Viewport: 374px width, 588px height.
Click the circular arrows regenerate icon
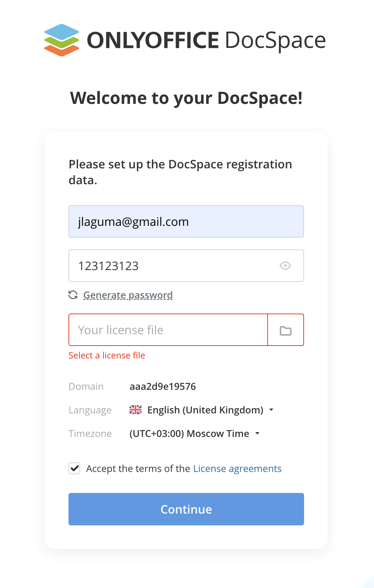pyautogui.click(x=73, y=295)
